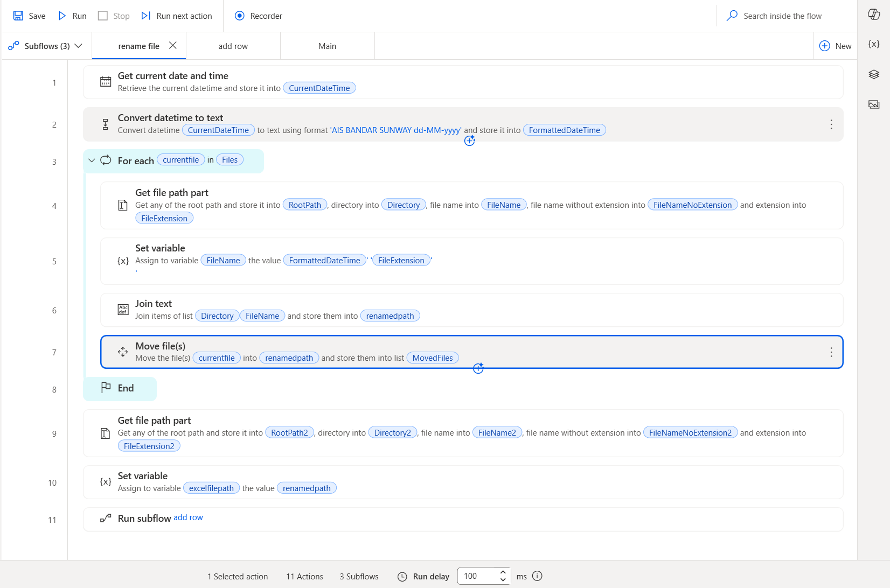Click the Convert datetime to text icon
The width and height of the screenshot is (890, 588).
[x=106, y=124]
